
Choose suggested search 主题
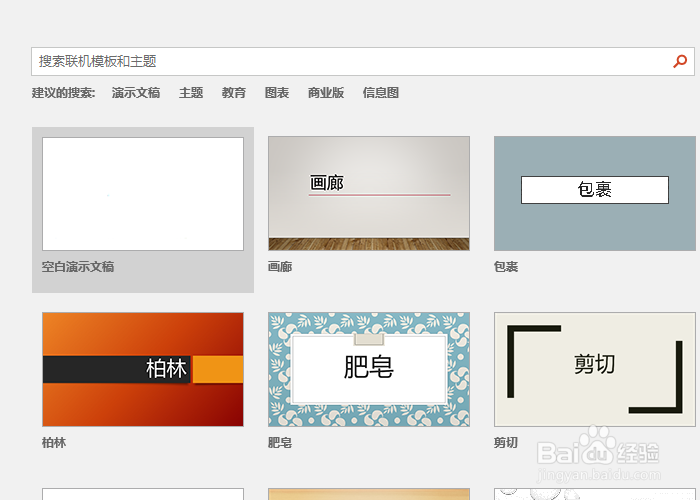pyautogui.click(x=191, y=93)
